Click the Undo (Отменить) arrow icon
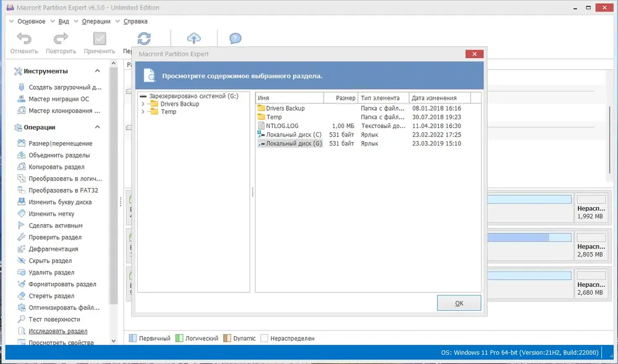Viewport: 618px width, 364px height. [24, 38]
